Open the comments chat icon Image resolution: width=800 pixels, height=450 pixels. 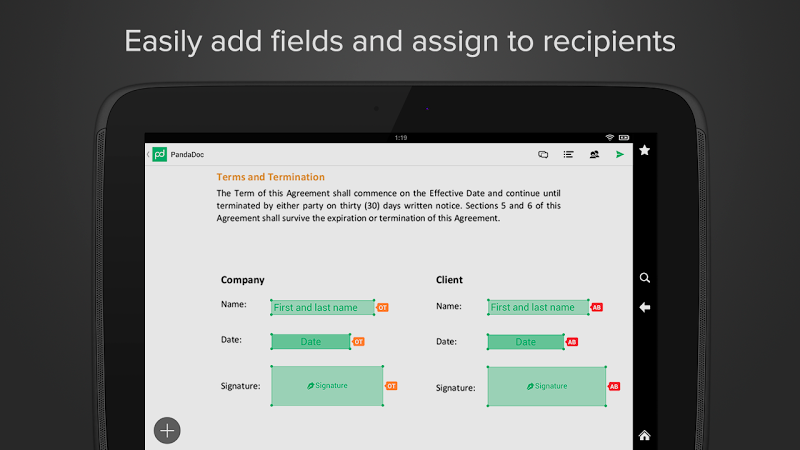coord(543,154)
